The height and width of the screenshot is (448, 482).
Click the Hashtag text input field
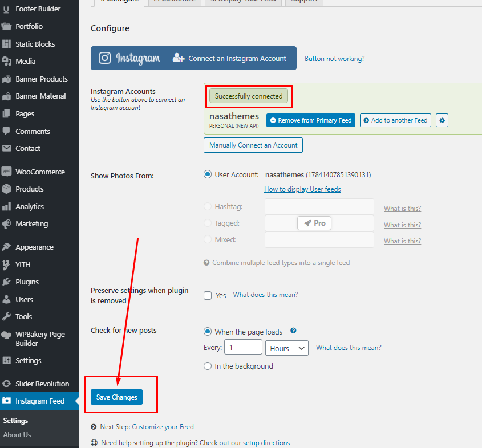[319, 206]
